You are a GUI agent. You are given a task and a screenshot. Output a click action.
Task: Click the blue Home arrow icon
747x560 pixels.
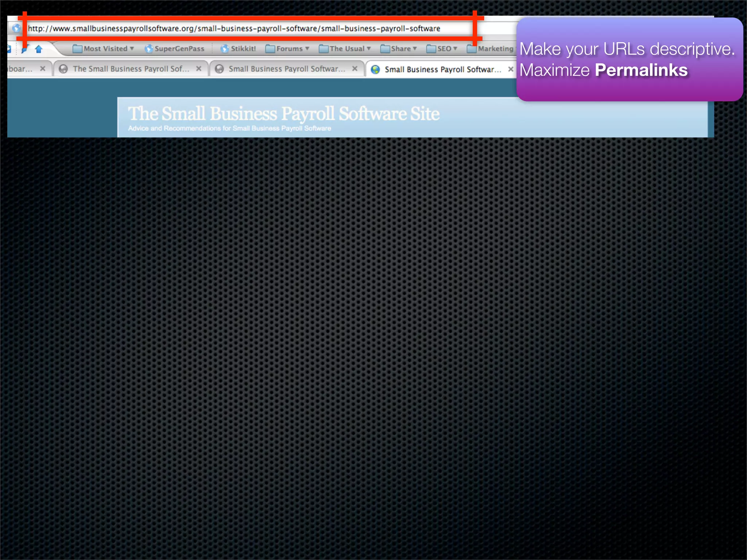(x=39, y=49)
